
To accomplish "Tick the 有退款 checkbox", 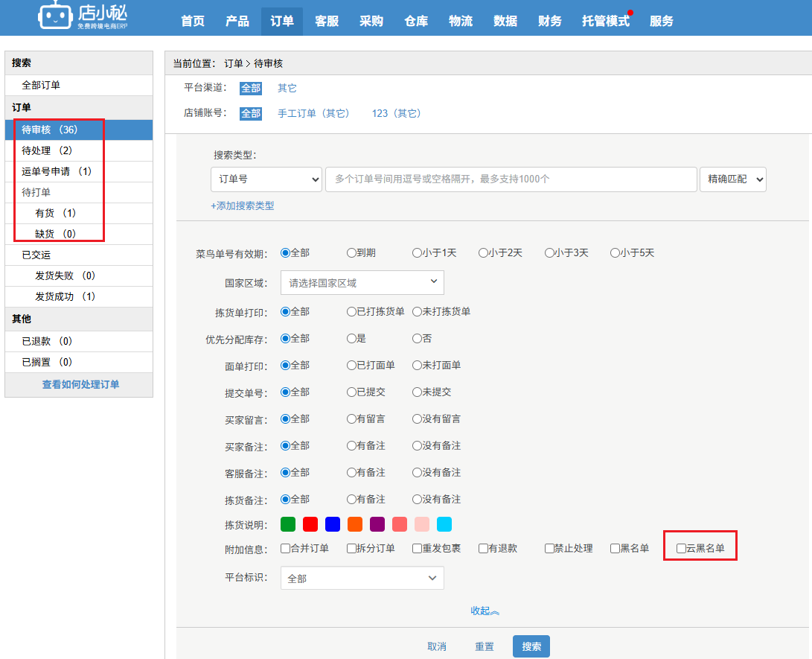I will pyautogui.click(x=483, y=548).
